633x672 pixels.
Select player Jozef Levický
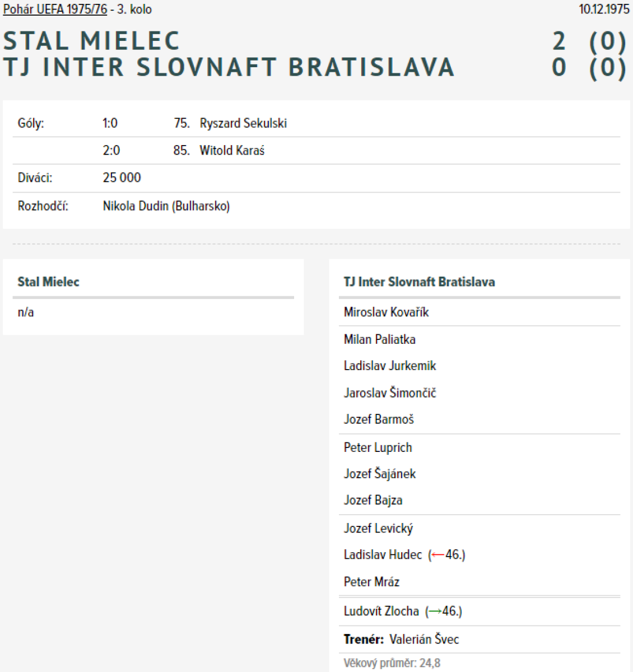pos(378,528)
